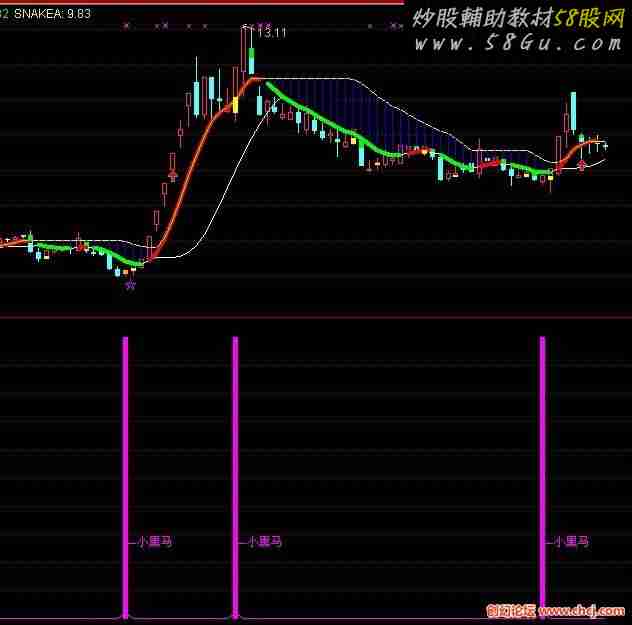The height and width of the screenshot is (625, 632).
Task: Click the 小黑马 label beside the rightmost bar
Action: tap(572, 541)
